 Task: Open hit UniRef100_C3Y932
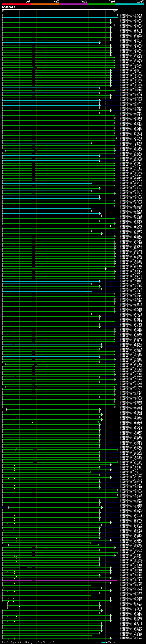(x=131, y=65)
